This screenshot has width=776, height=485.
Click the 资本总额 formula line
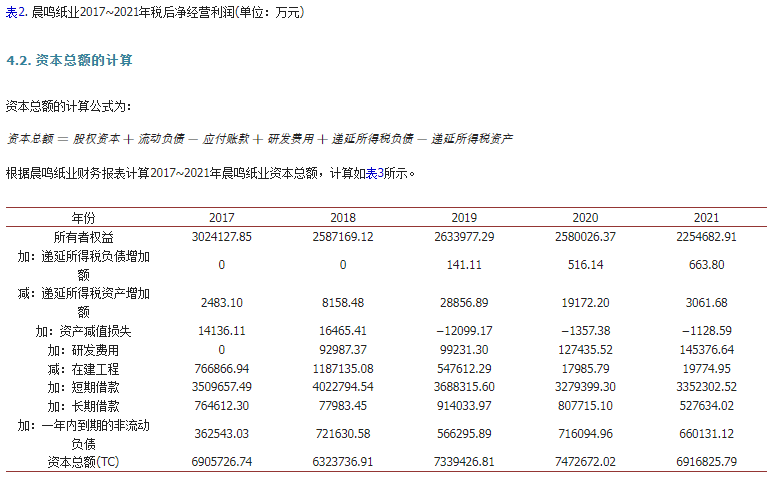260,139
